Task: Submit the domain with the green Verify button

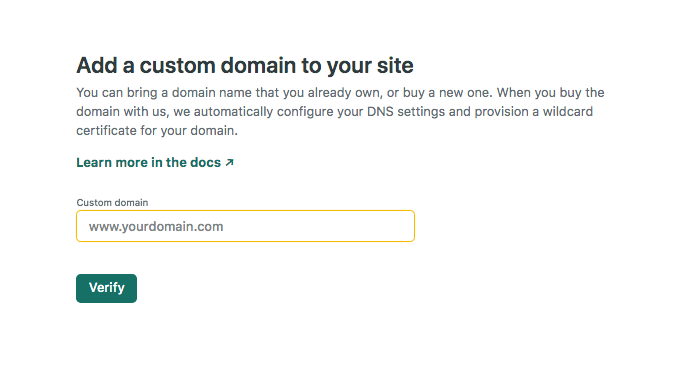Action: (x=106, y=288)
